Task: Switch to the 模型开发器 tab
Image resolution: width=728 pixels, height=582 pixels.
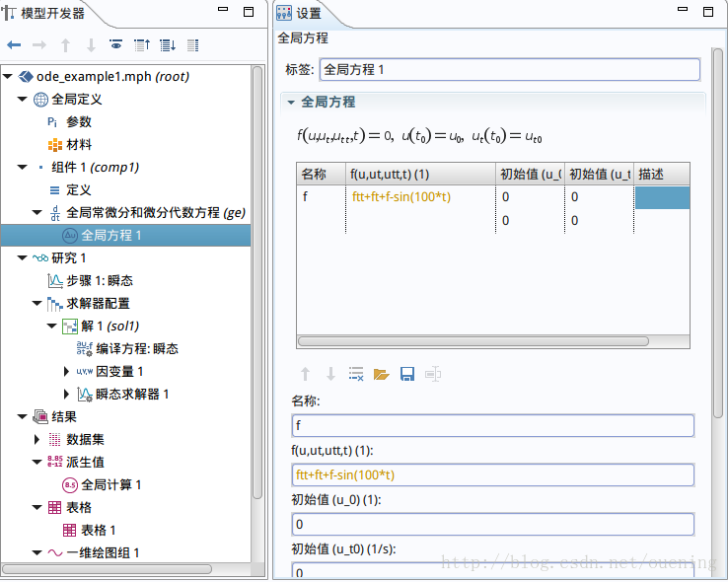Action: coord(44,13)
